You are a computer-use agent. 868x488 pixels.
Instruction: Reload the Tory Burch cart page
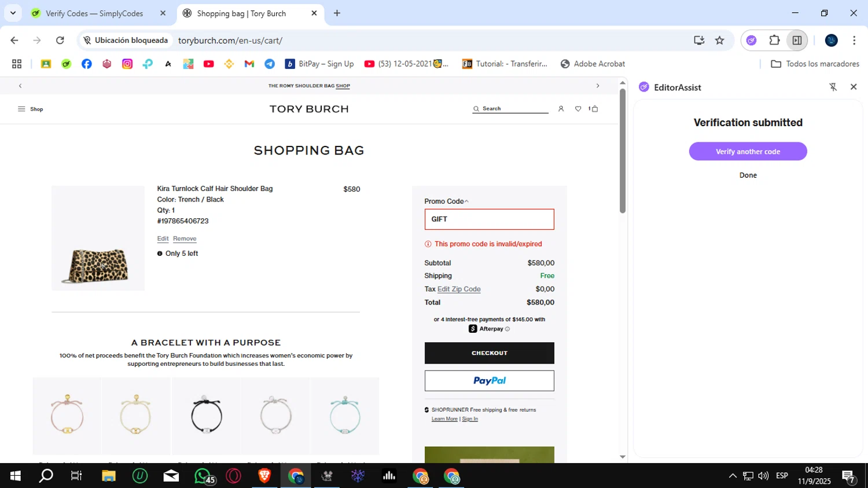60,41
